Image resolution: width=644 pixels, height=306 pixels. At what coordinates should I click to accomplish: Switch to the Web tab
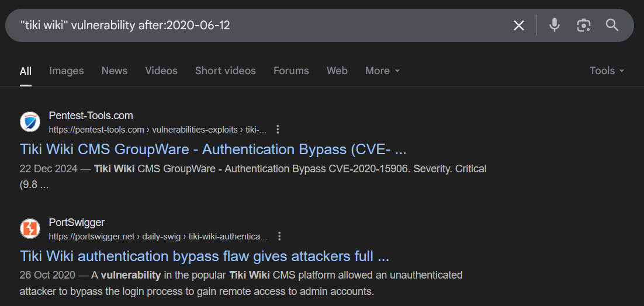coord(337,71)
